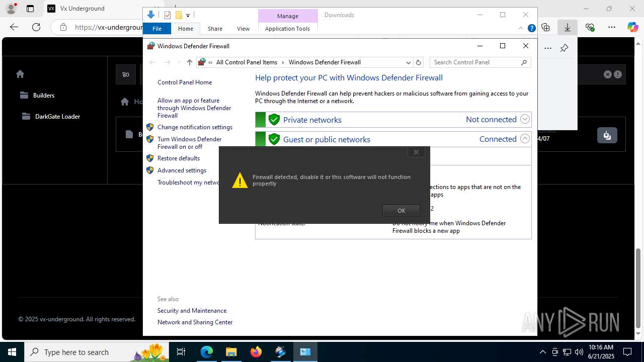Screen dimensions: 644x362
Task: Click Windows Defender Firewall breadcrumb in address bar
Action: tap(325, 62)
